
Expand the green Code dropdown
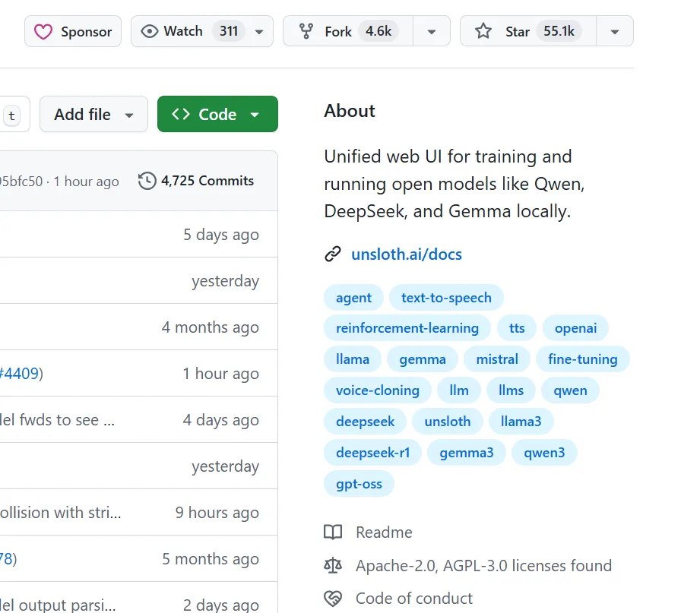255,115
